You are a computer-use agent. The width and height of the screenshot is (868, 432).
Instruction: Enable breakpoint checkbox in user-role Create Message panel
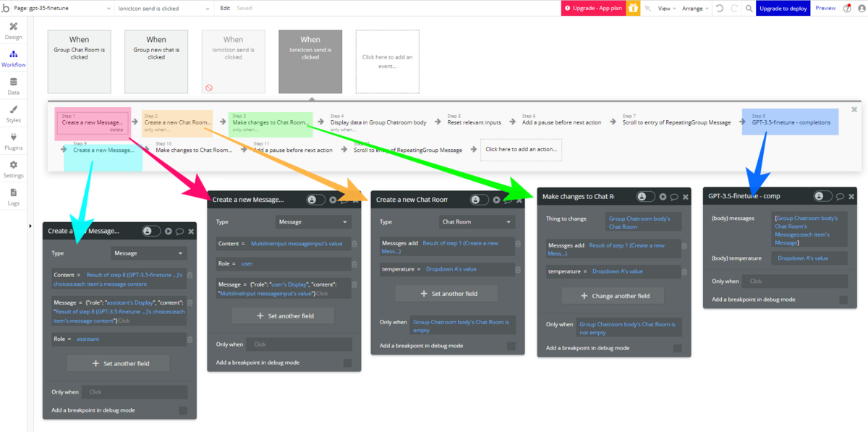(x=348, y=363)
